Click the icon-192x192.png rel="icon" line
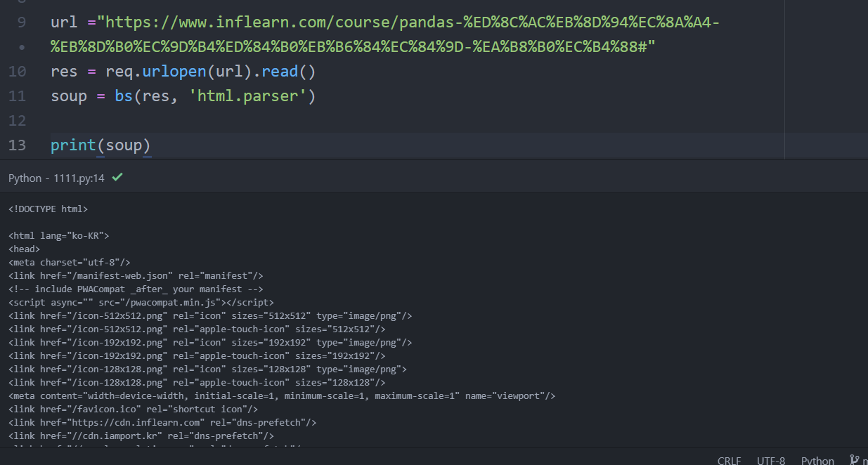Viewport: 868px width, 465px height. point(210,342)
